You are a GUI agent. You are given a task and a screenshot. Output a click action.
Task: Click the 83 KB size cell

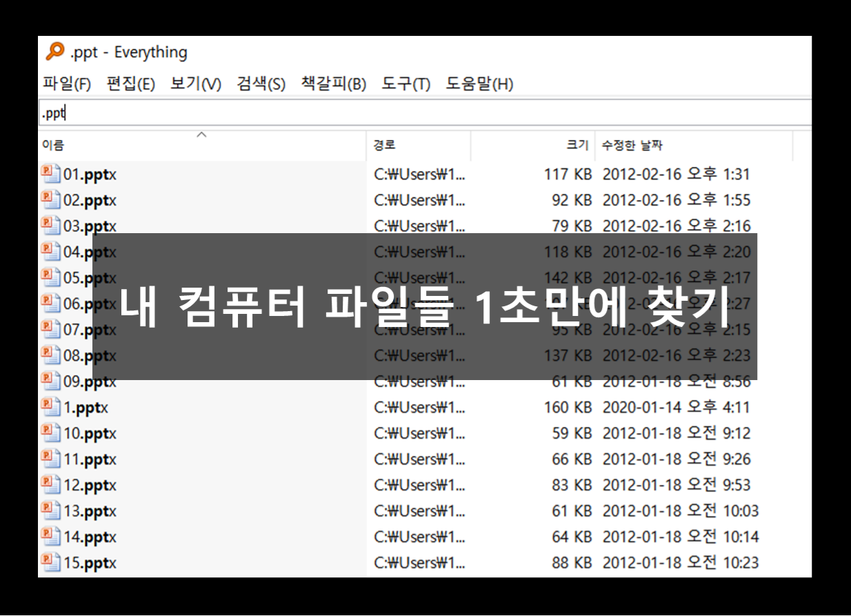[x=572, y=485]
